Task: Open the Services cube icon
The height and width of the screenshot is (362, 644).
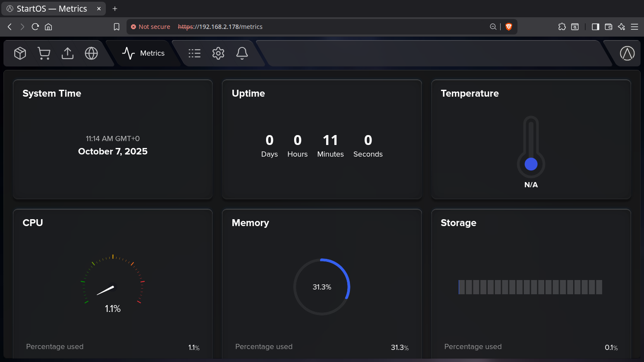Action: pos(20,53)
